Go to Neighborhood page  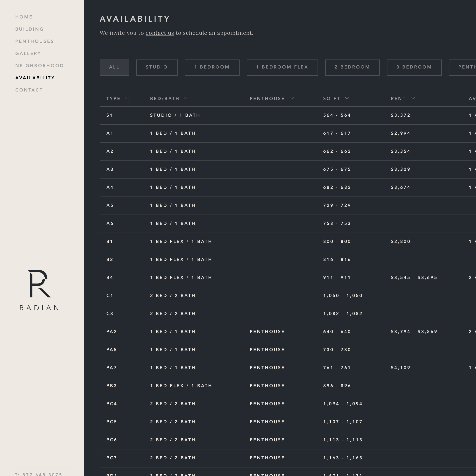coord(40,66)
